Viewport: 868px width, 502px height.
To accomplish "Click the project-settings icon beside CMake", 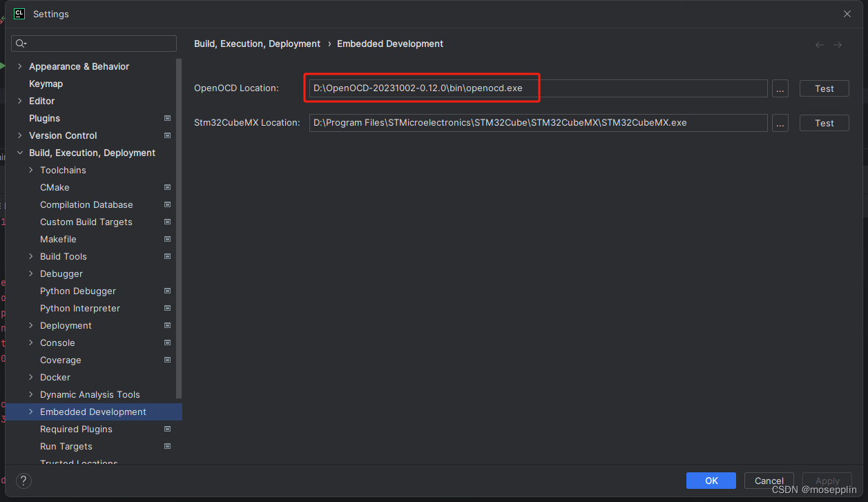I will point(167,187).
